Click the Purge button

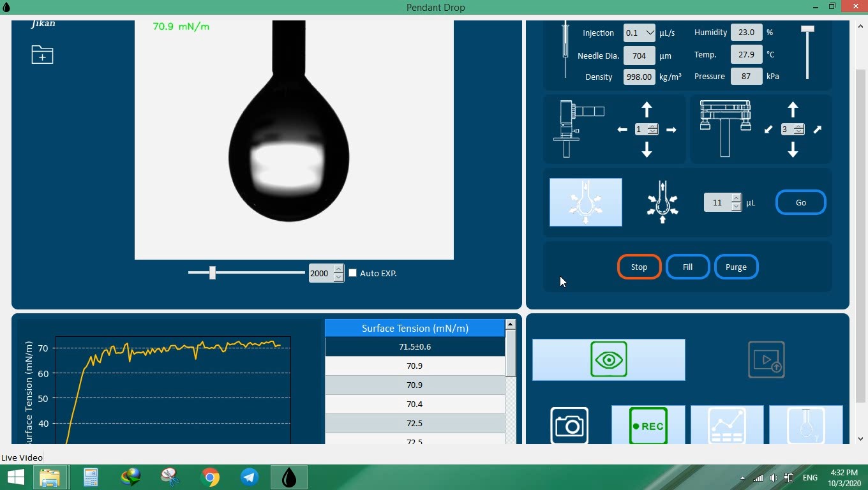pyautogui.click(x=736, y=267)
